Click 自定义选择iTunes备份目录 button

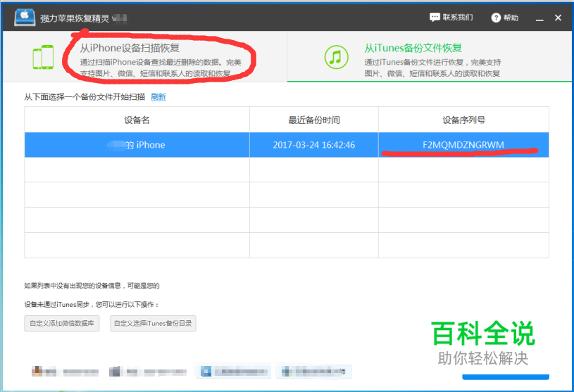[x=153, y=323]
